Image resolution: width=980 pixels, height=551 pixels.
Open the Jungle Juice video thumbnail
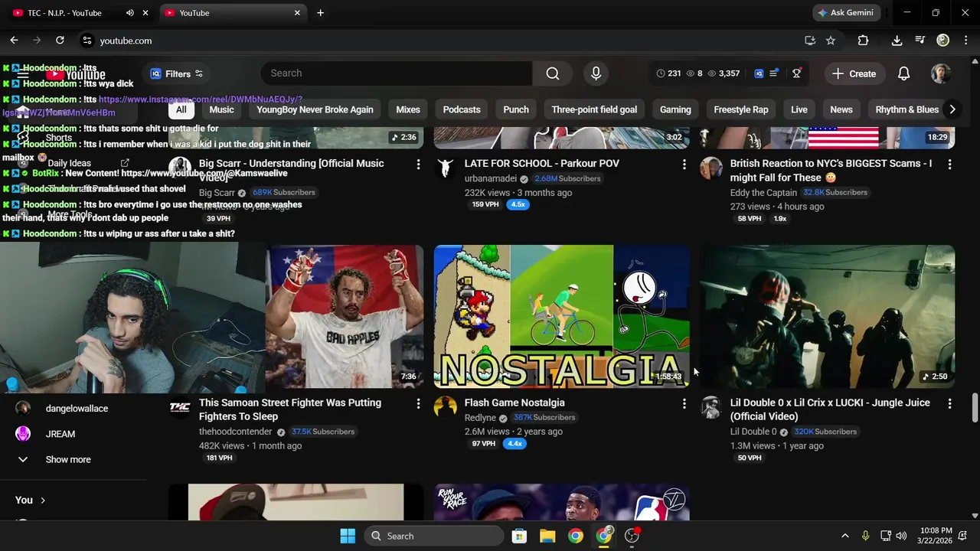click(x=827, y=316)
